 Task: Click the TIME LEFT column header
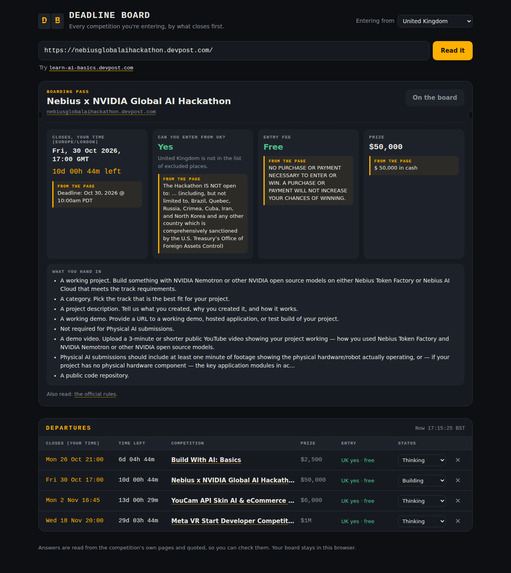click(x=132, y=443)
